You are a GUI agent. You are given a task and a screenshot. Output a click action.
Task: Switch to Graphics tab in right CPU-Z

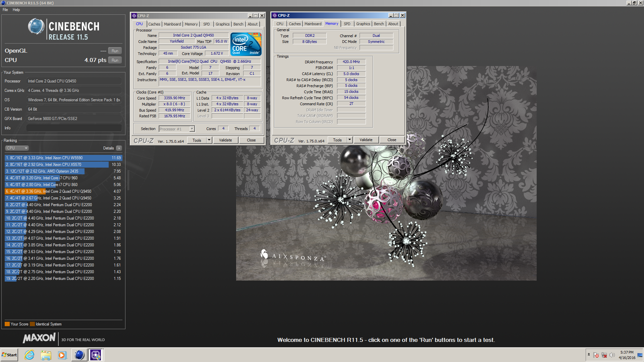click(x=363, y=24)
